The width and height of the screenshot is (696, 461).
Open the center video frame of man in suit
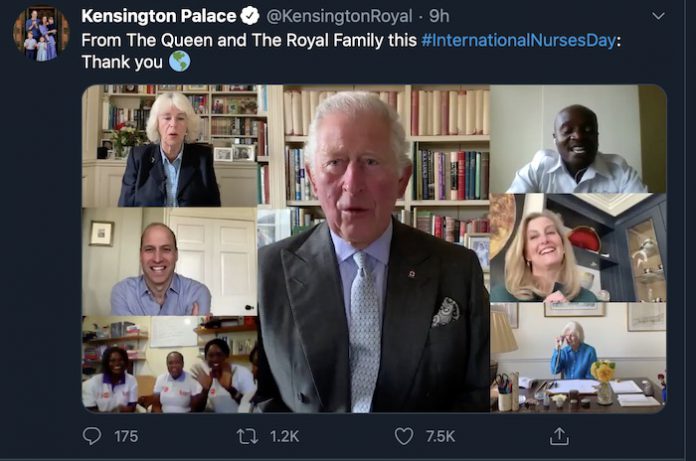coord(374,248)
